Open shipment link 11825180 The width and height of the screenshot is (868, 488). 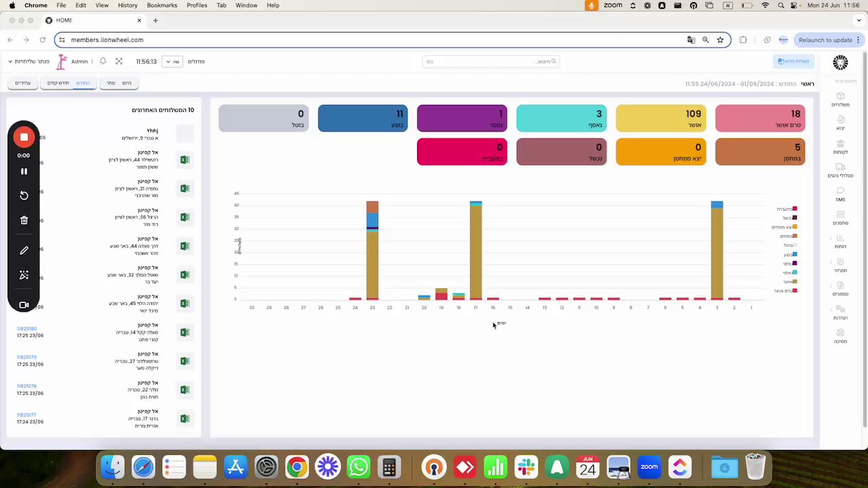(26, 329)
